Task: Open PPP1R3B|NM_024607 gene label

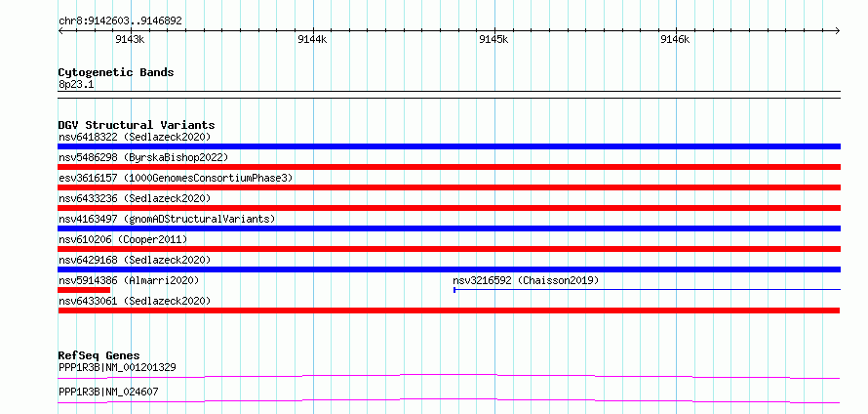Action: [x=108, y=392]
